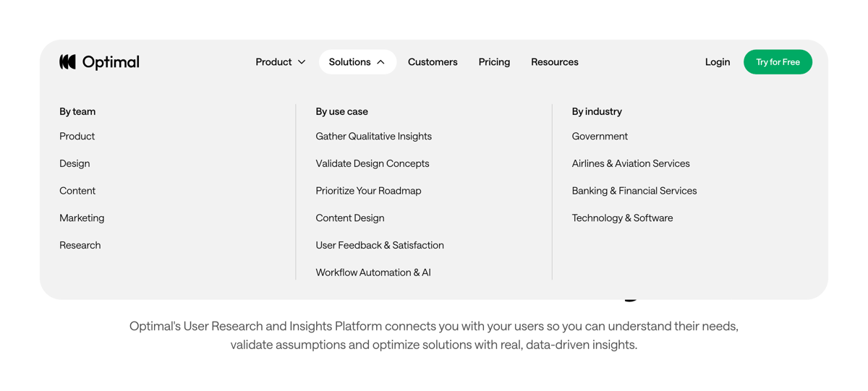Open User Feedback & Satisfaction link
Viewport: 868px width, 391px height.
click(380, 246)
